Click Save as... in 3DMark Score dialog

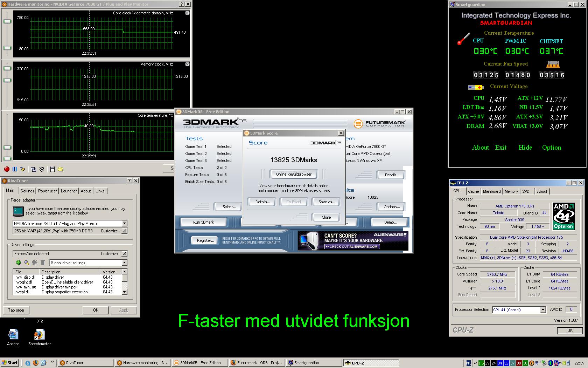click(327, 202)
